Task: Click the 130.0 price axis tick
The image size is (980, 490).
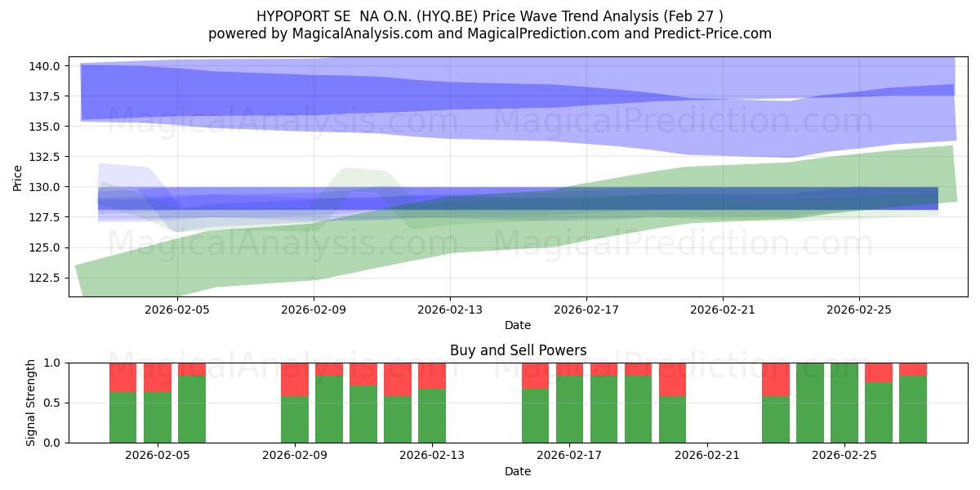Action: click(46, 187)
